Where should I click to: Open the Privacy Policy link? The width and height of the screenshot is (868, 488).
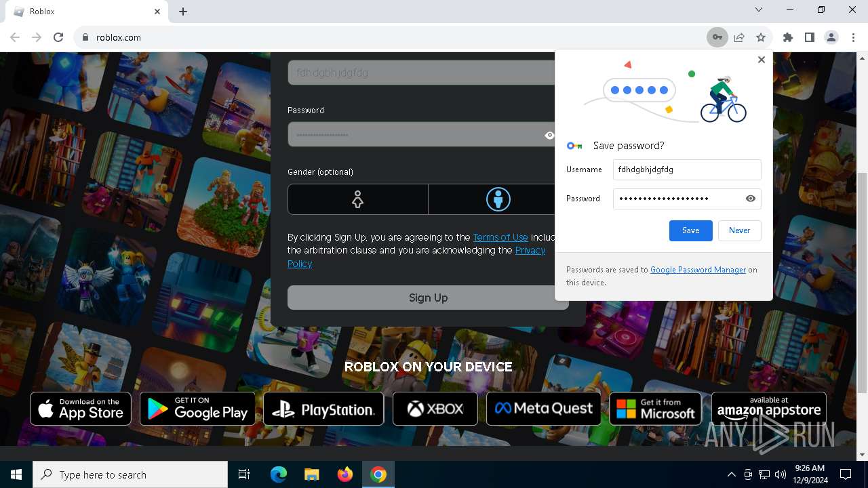pyautogui.click(x=530, y=250)
